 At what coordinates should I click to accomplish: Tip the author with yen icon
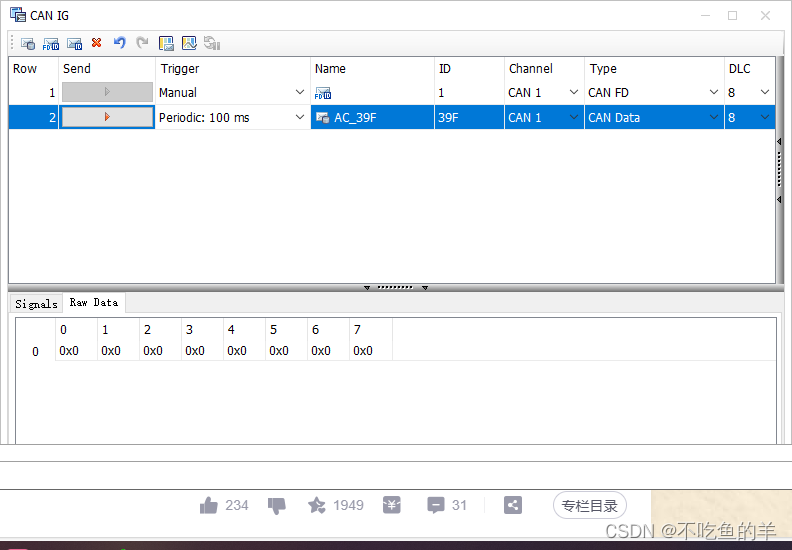pyautogui.click(x=391, y=505)
